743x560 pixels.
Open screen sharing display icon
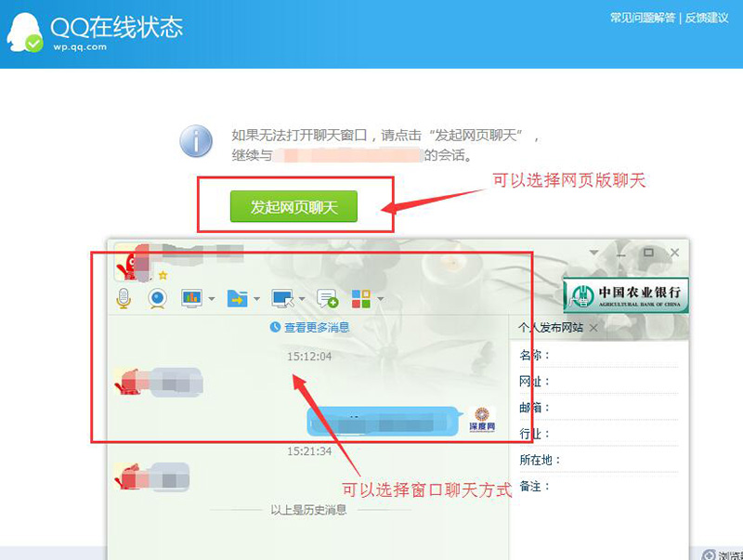pos(190,297)
